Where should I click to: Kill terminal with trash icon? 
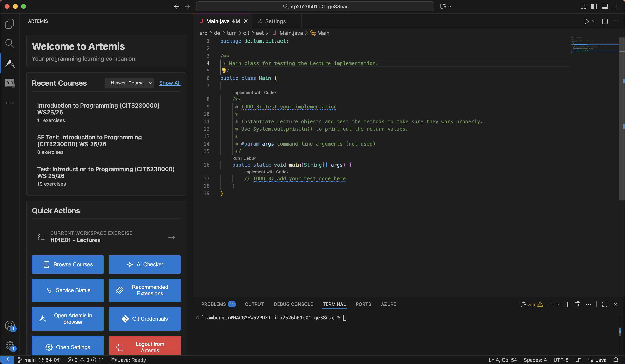point(578,304)
